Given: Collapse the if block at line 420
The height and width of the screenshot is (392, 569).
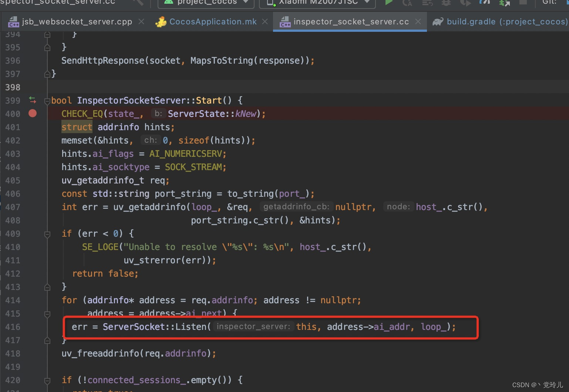Looking at the screenshot, I should (47, 380).
